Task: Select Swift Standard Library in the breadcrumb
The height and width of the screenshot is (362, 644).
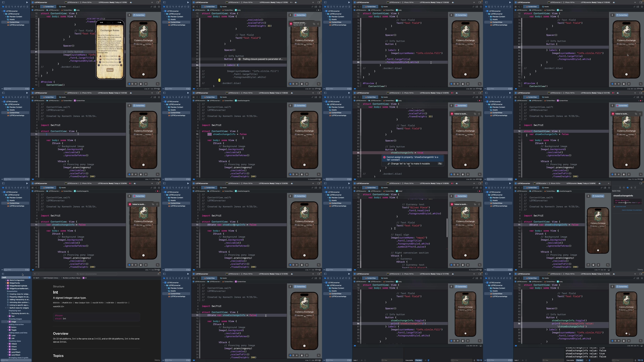Action: [51, 278]
